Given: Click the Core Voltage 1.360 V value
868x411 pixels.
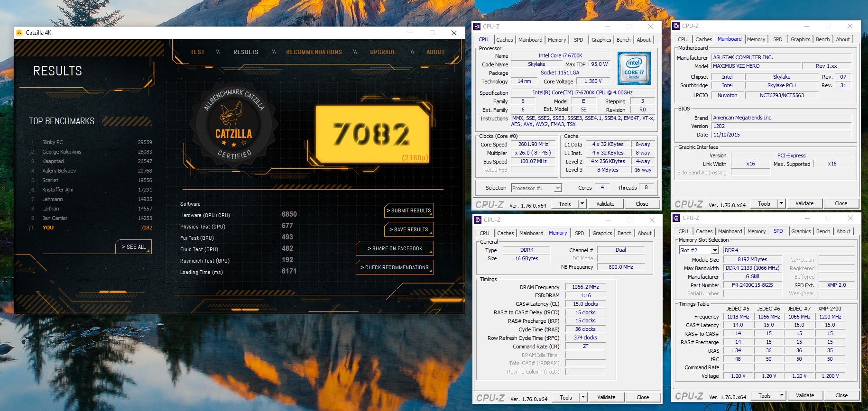Looking at the screenshot, I should coord(593,81).
